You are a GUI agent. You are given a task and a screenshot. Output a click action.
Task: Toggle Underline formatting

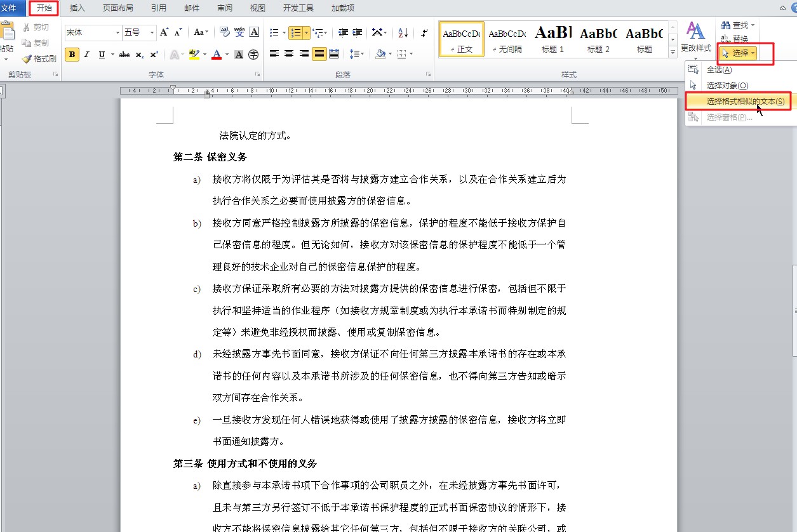pyautogui.click(x=101, y=55)
